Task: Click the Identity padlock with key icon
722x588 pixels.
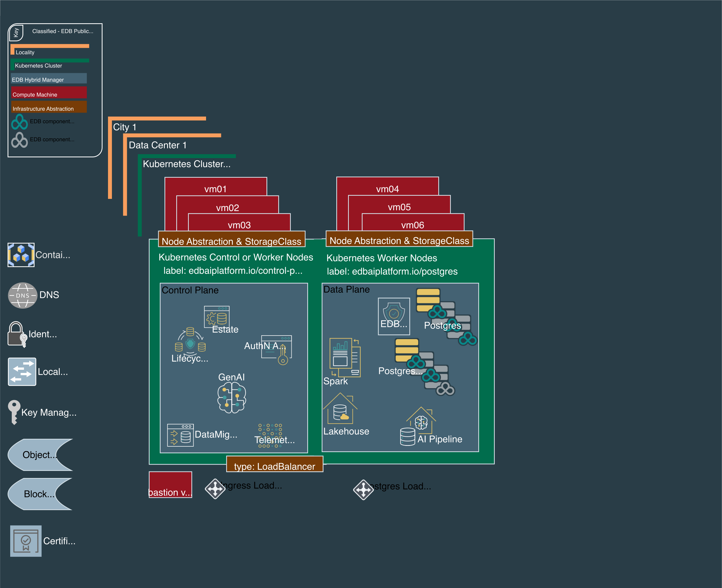Action: 17,334
